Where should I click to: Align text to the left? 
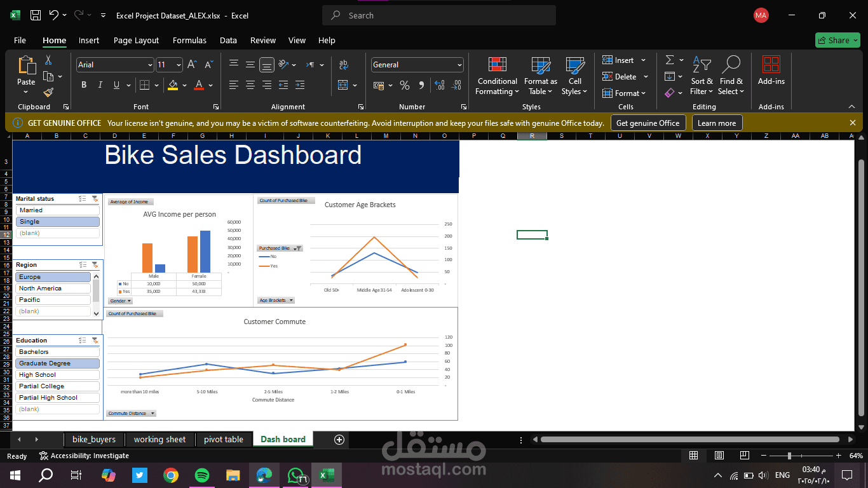[234, 85]
